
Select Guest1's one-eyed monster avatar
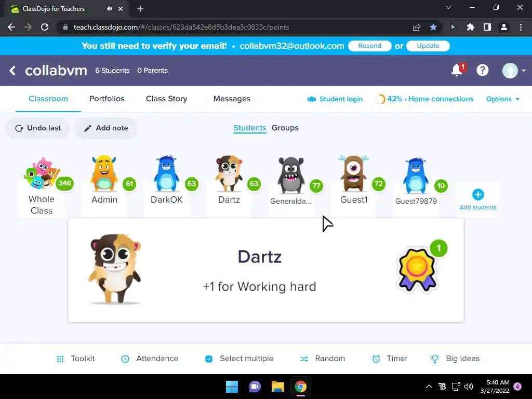coord(353,174)
